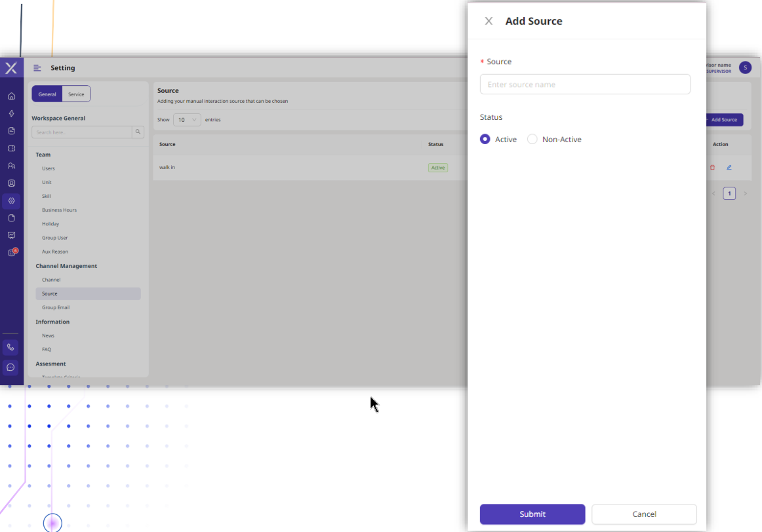This screenshot has width=762, height=532.
Task: Click the notification icon with red badge
Action: [12, 253]
